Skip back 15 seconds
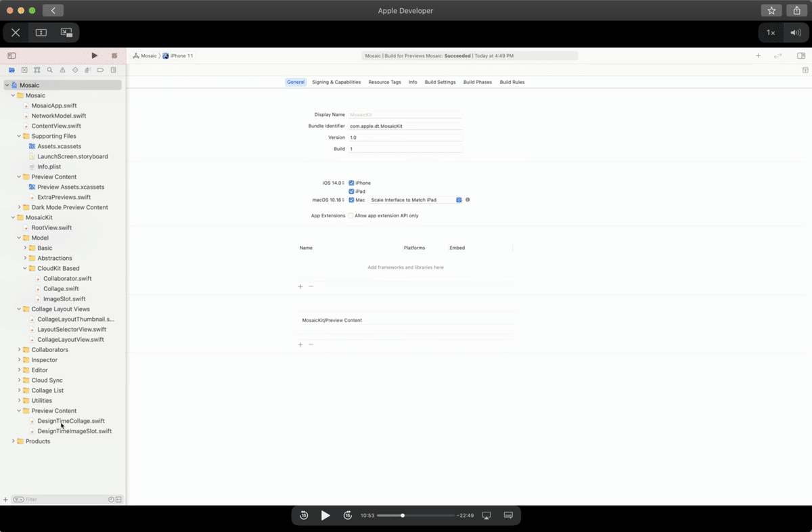 tap(304, 516)
